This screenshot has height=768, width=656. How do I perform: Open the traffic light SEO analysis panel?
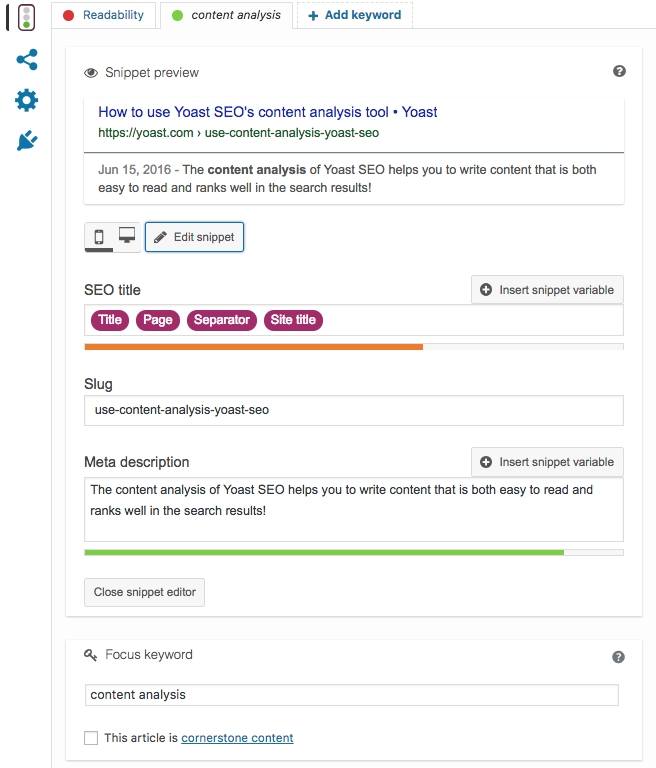point(26,18)
